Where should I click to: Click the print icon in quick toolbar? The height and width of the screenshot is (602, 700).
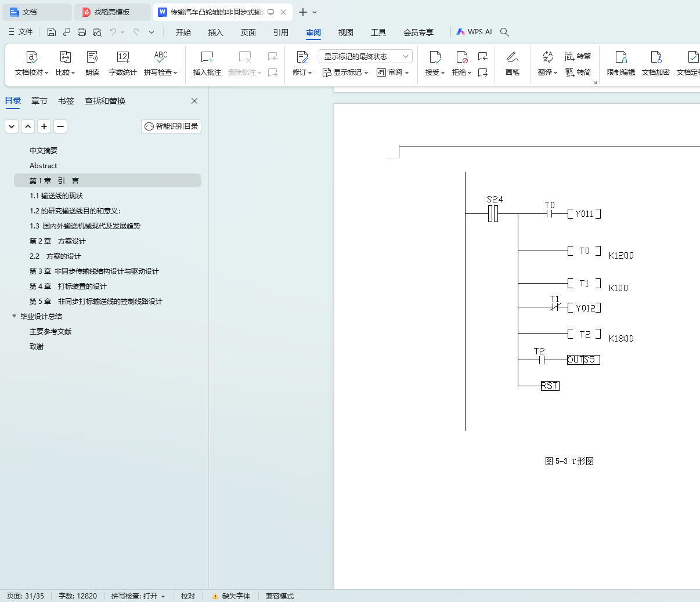(x=82, y=32)
